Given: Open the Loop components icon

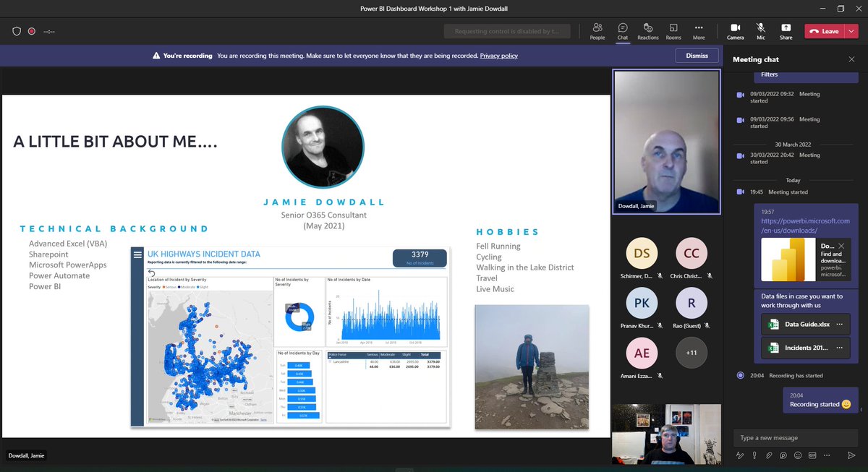Looking at the screenshot, I should click(783, 455).
